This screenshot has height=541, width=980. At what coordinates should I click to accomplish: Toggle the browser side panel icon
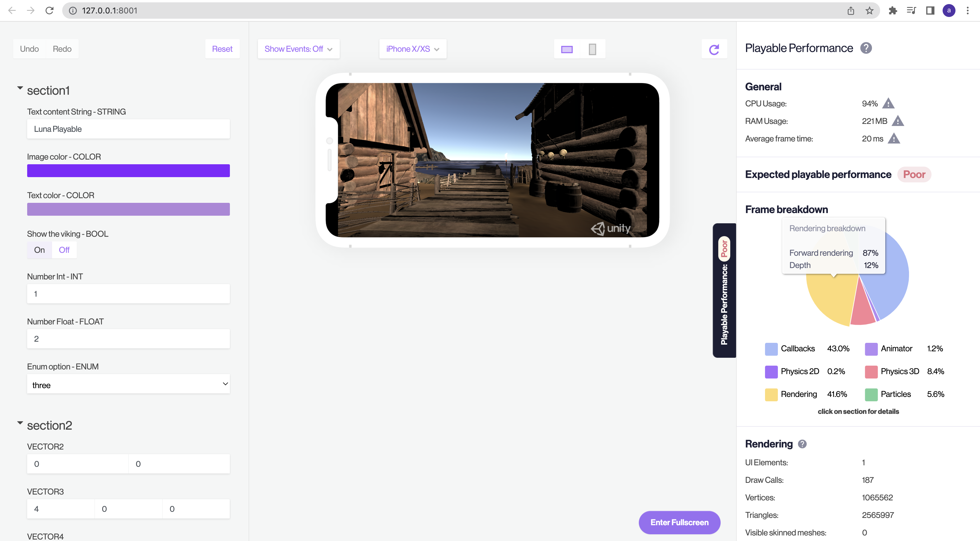click(x=930, y=10)
